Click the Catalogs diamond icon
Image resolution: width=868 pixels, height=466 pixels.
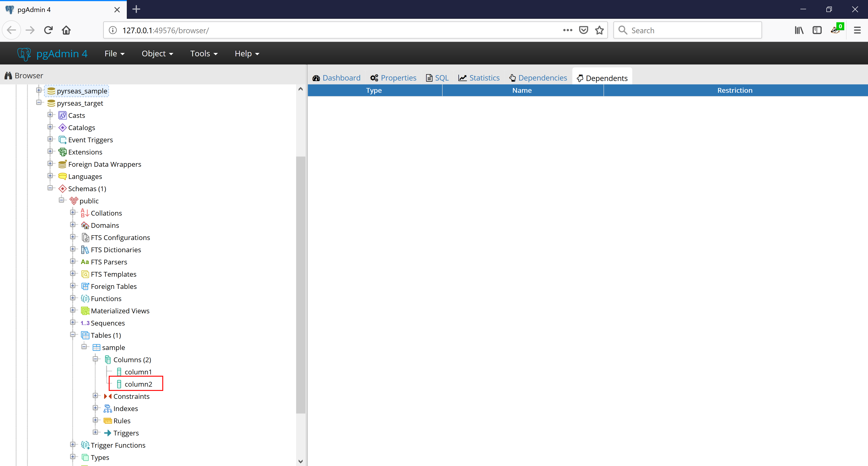(x=62, y=127)
